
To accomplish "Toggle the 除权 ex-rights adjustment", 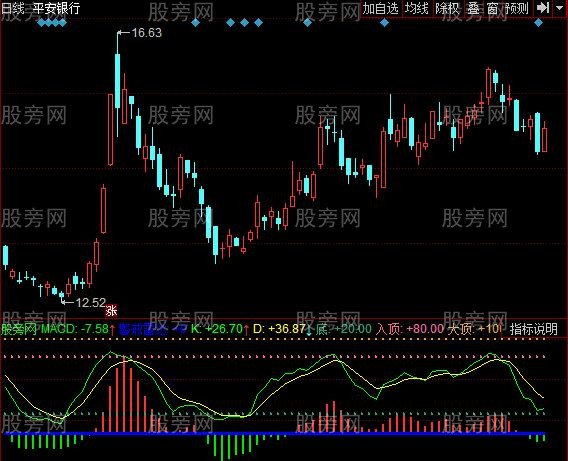I will click(447, 8).
